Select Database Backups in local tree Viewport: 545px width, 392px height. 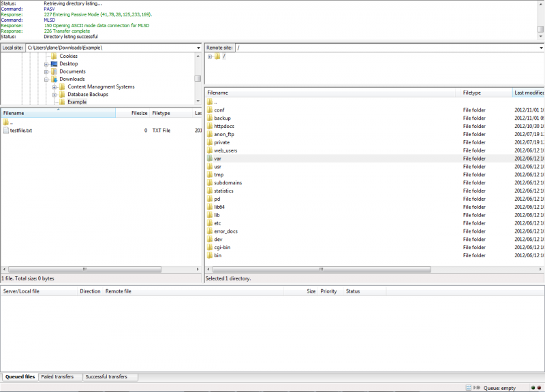[88, 95]
